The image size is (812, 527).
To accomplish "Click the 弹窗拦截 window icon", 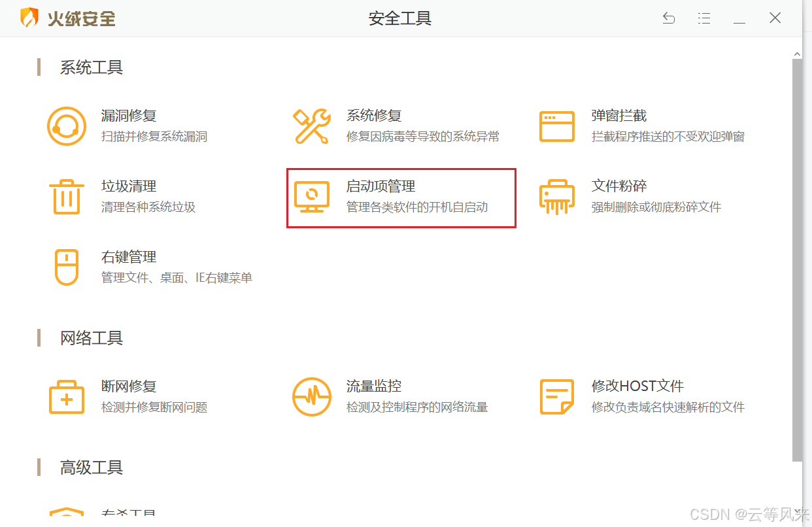I will [x=557, y=126].
